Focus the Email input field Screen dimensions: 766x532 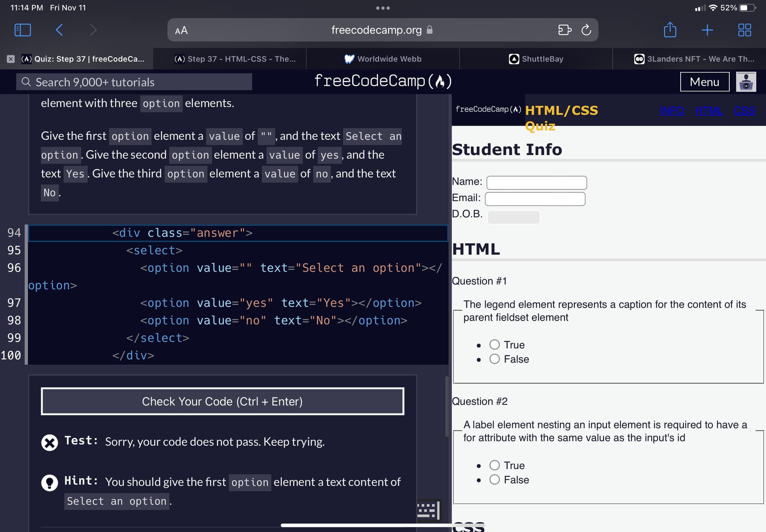[535, 199]
